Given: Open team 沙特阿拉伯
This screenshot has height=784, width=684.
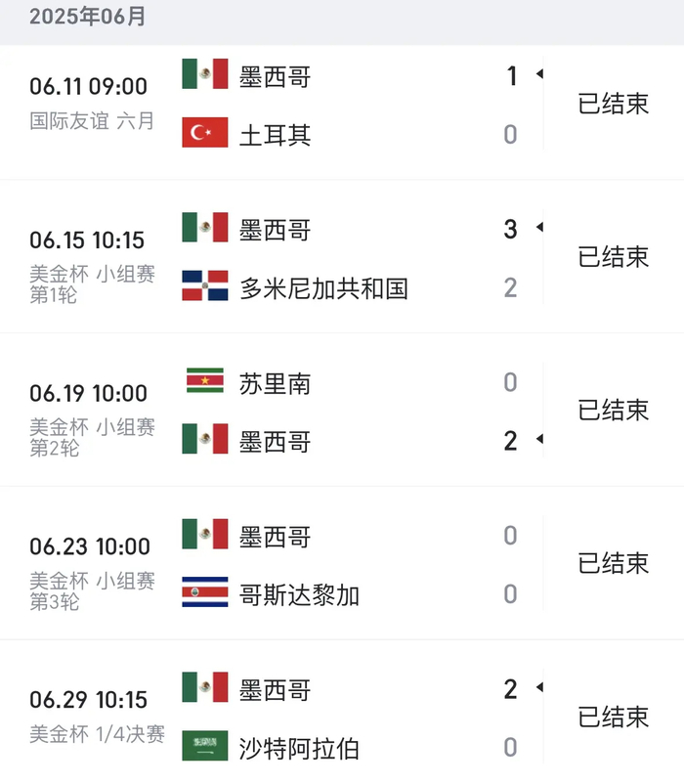Looking at the screenshot, I should pos(299,748).
